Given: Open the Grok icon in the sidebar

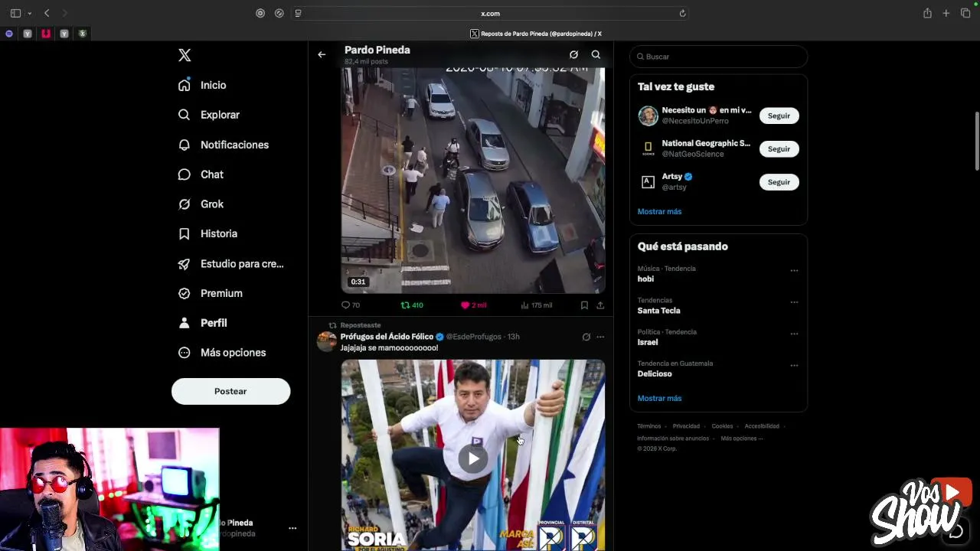Looking at the screenshot, I should [x=184, y=204].
